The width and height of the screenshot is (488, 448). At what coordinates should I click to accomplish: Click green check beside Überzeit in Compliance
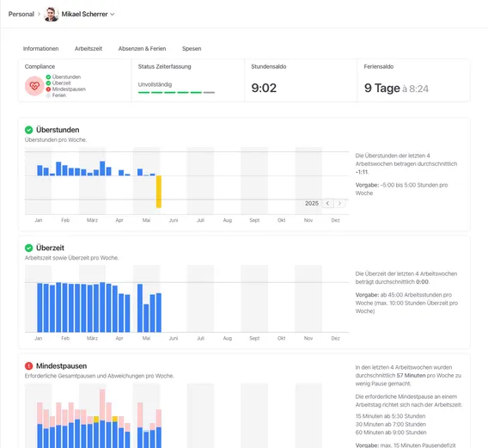[x=48, y=83]
